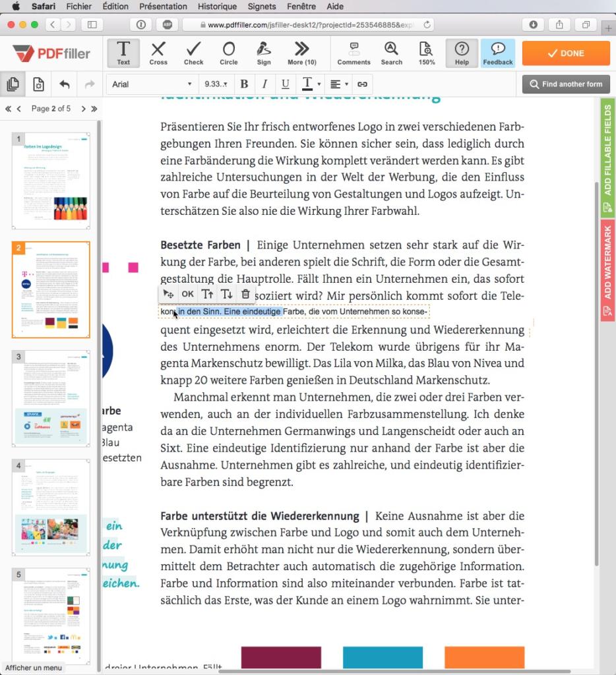Toggle bold formatting
The width and height of the screenshot is (616, 675).
coord(244,84)
